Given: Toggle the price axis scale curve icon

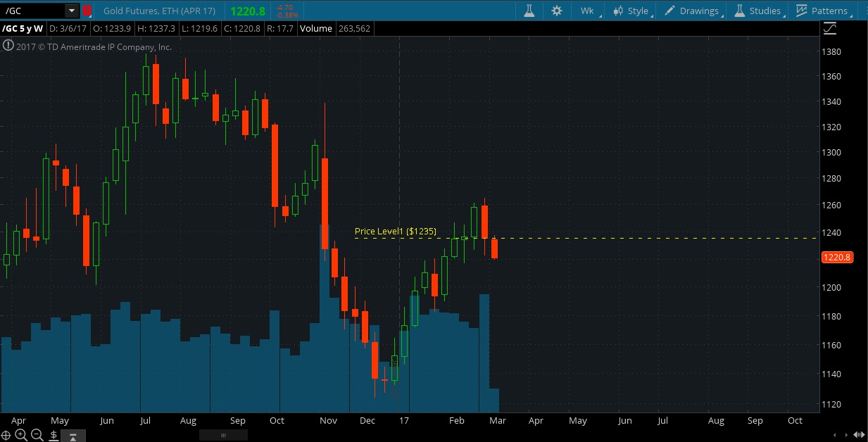Looking at the screenshot, I should tap(829, 29).
